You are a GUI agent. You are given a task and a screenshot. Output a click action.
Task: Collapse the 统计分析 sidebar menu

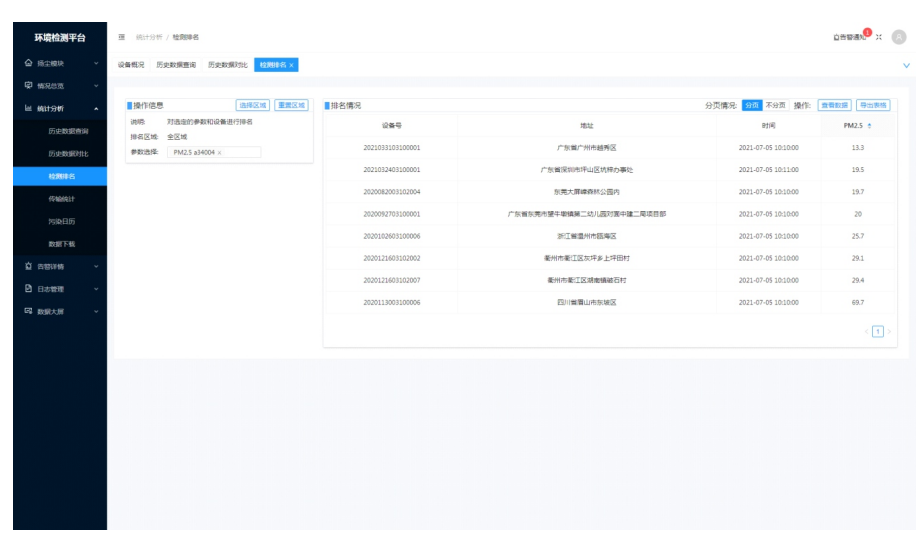tap(60, 108)
